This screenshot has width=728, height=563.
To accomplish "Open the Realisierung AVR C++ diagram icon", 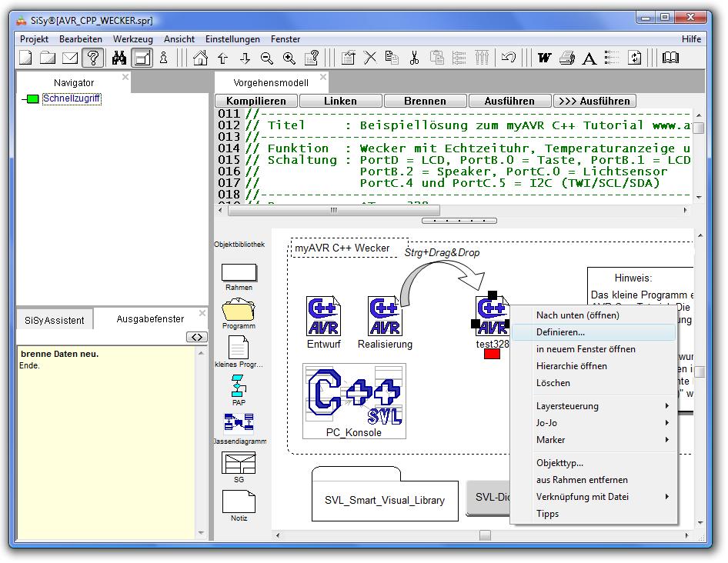I will [x=385, y=316].
